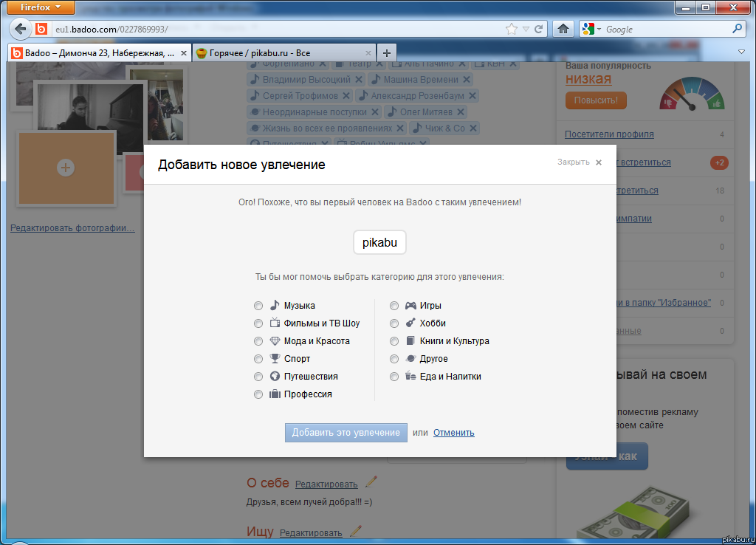Click the add photo plus placeholder
This screenshot has height=545, width=756.
click(x=66, y=168)
